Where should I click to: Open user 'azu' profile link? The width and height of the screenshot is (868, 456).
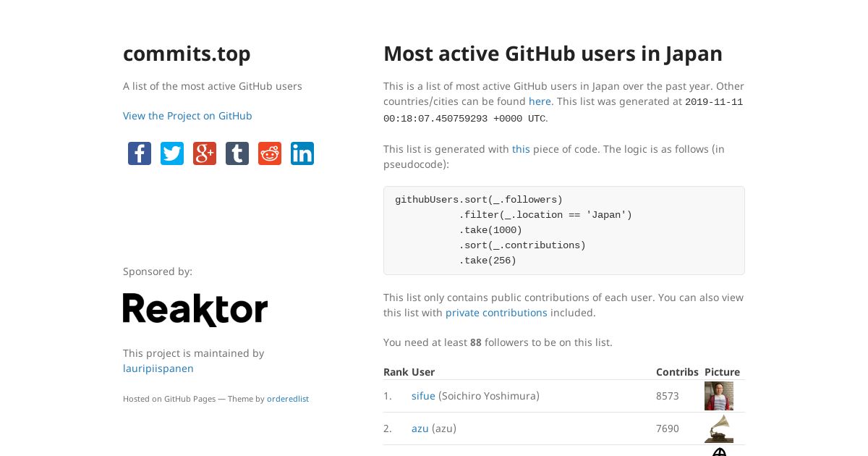click(420, 428)
